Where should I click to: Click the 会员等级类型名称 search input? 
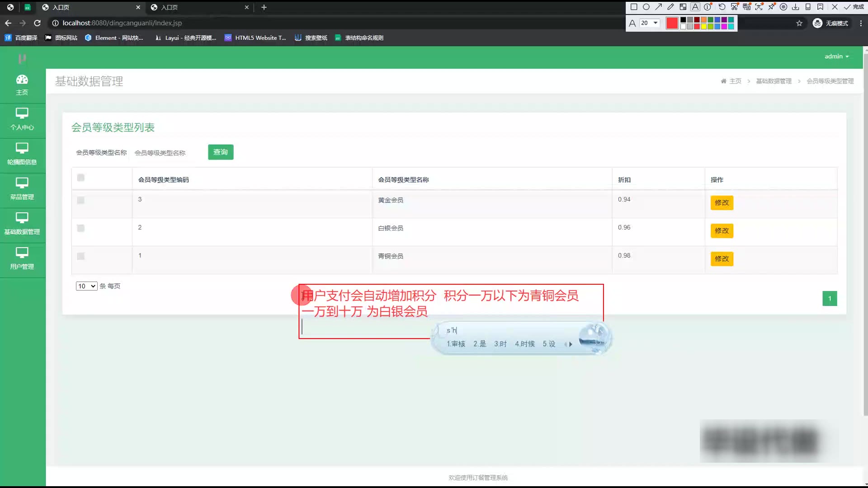pyautogui.click(x=167, y=153)
